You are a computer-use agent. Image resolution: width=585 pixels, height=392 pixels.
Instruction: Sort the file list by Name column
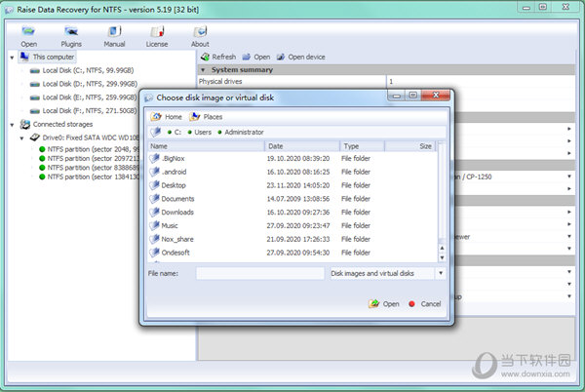tap(207, 146)
